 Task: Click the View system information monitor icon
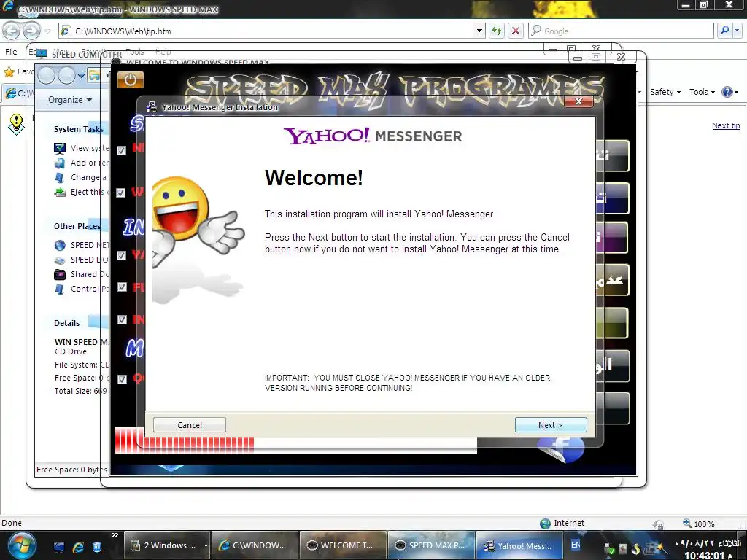pos(60,148)
